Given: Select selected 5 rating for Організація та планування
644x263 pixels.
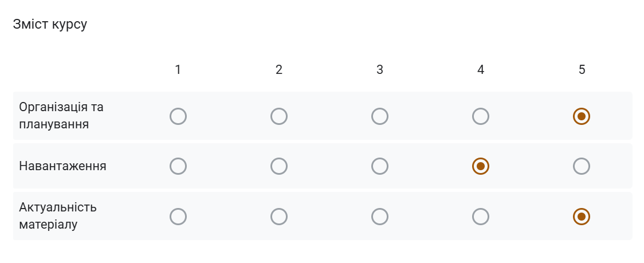Looking at the screenshot, I should pyautogui.click(x=582, y=116).
